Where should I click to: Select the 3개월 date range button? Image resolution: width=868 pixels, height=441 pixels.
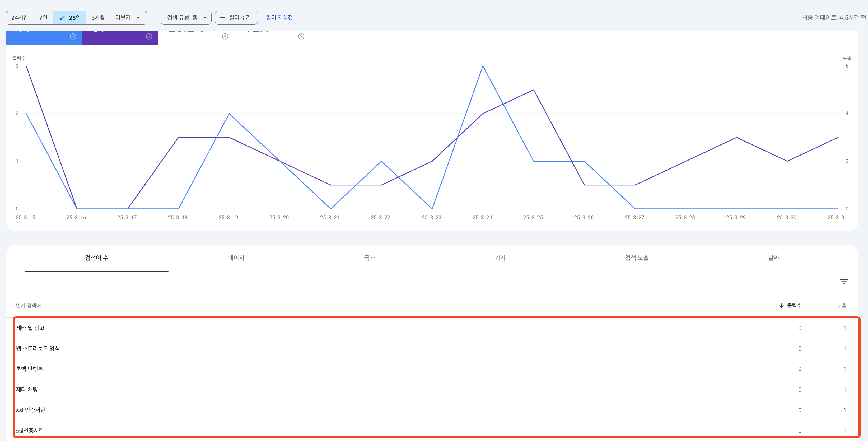point(98,17)
